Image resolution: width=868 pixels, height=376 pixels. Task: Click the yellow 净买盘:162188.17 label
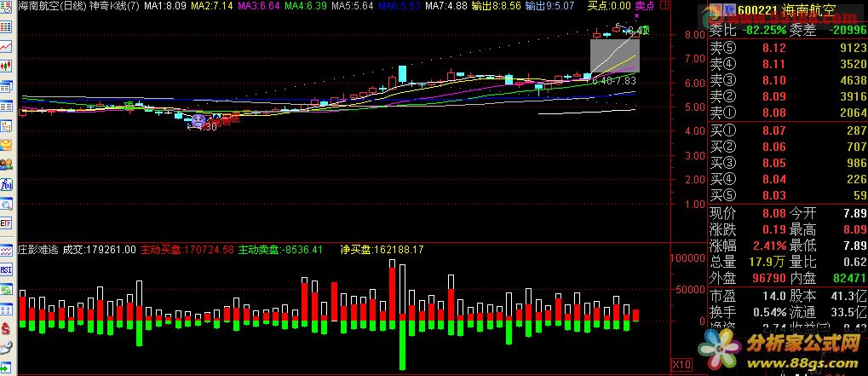click(x=382, y=250)
